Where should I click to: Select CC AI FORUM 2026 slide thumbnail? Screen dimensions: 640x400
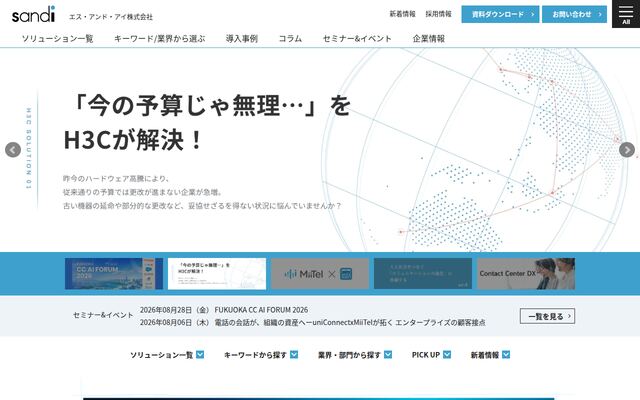tap(114, 273)
